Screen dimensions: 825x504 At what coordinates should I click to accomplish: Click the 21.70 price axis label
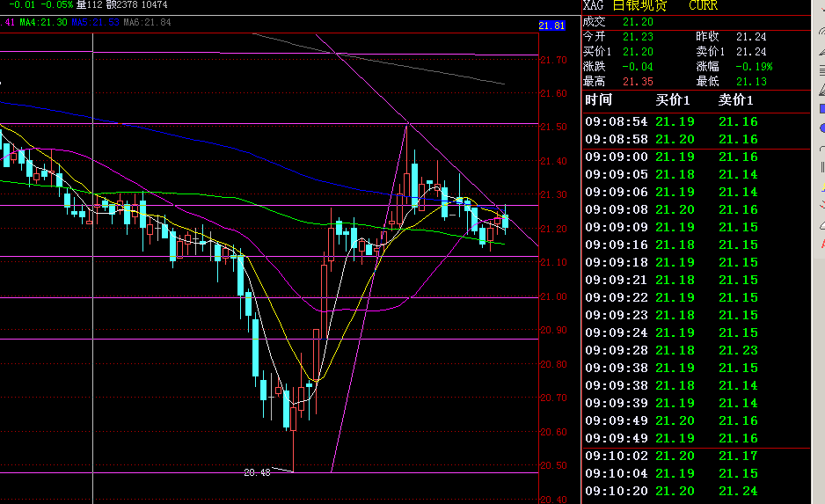click(x=553, y=60)
